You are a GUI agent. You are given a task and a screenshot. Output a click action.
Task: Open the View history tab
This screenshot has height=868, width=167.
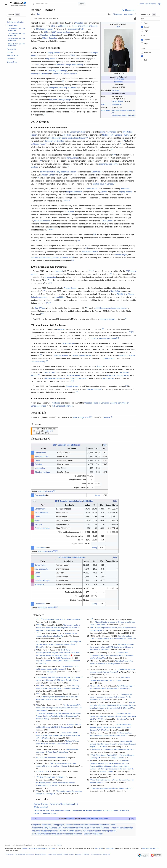point(128,14)
